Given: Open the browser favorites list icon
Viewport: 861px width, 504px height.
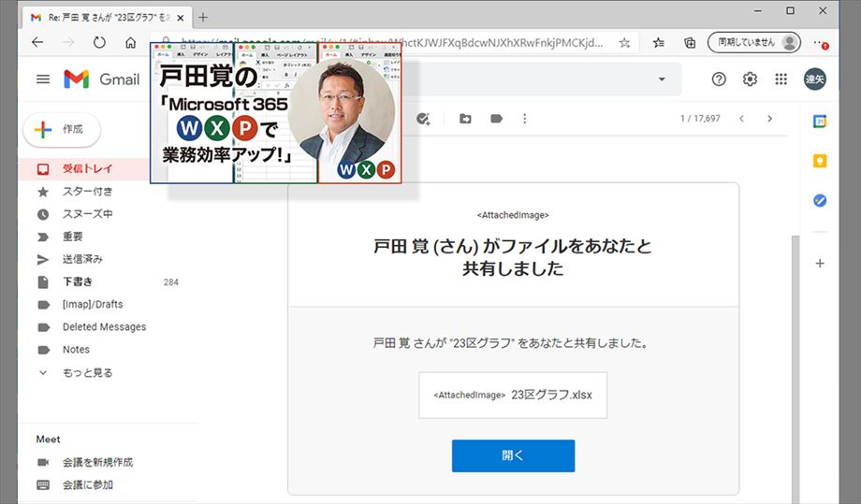Looking at the screenshot, I should [x=659, y=43].
